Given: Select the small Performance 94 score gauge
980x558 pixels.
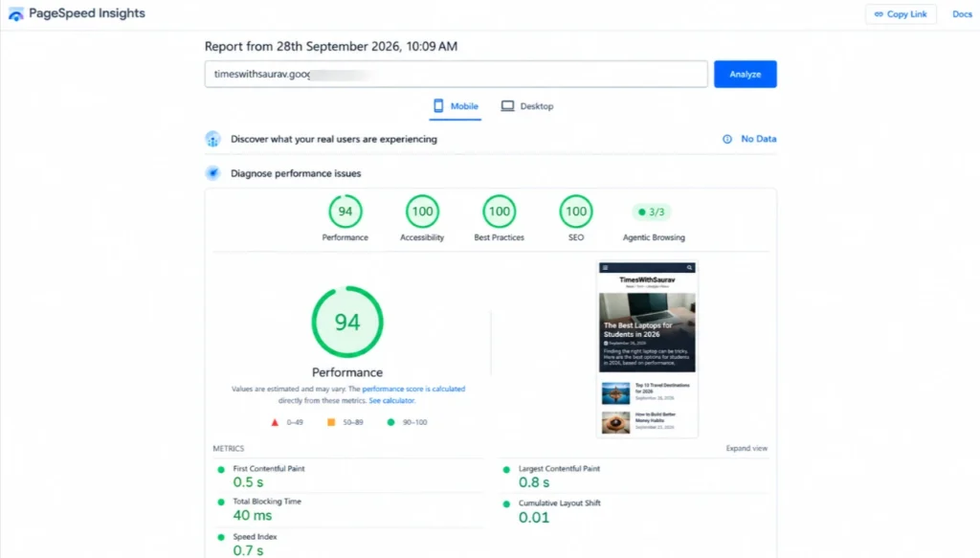Looking at the screenshot, I should [x=345, y=212].
